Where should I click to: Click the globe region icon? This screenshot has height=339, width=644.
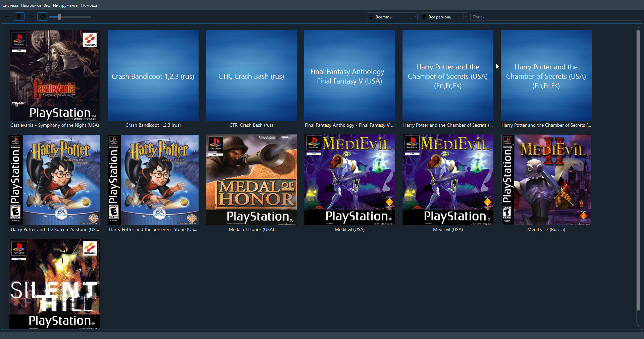(x=424, y=17)
